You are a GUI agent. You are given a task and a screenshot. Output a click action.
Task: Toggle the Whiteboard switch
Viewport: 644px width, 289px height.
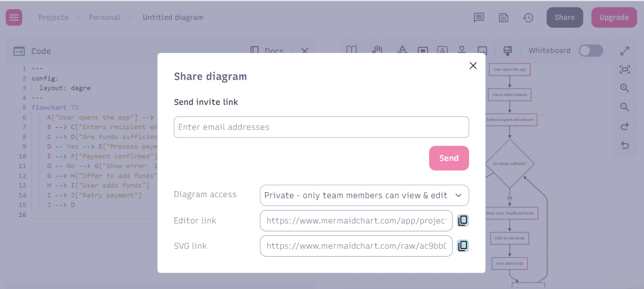[591, 50]
